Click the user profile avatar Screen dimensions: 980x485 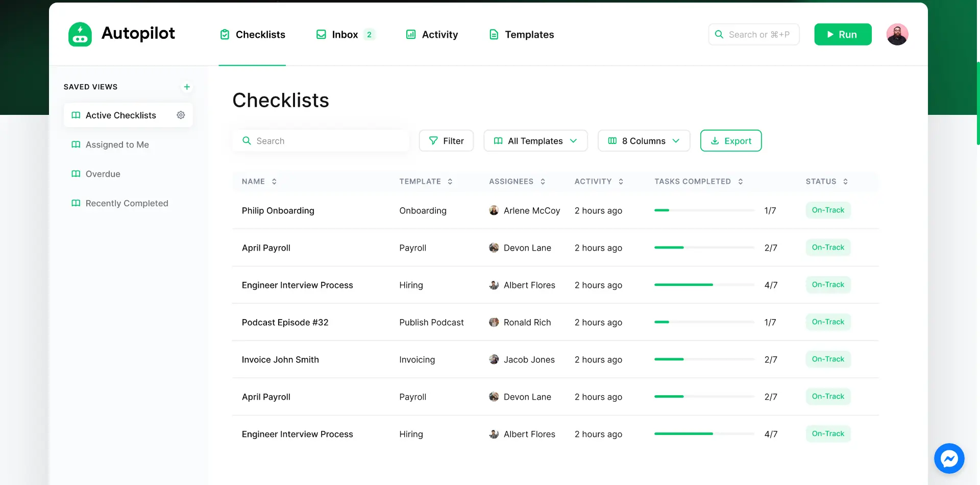897,35
